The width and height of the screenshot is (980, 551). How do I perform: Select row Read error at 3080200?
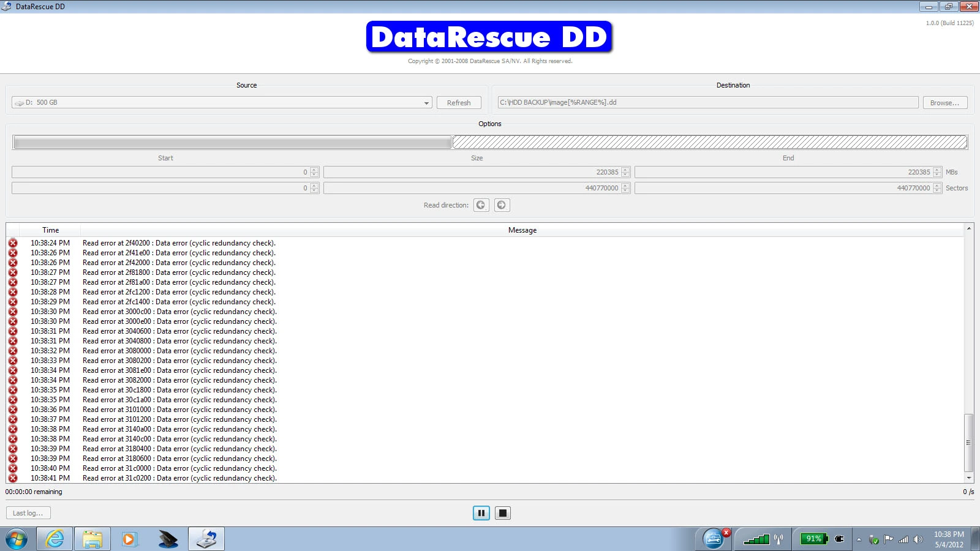pos(485,361)
